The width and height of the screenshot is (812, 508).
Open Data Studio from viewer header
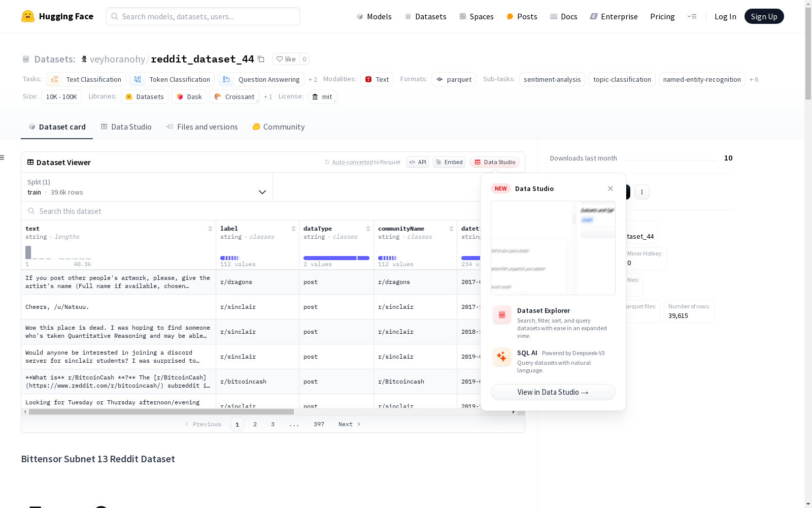click(x=494, y=162)
